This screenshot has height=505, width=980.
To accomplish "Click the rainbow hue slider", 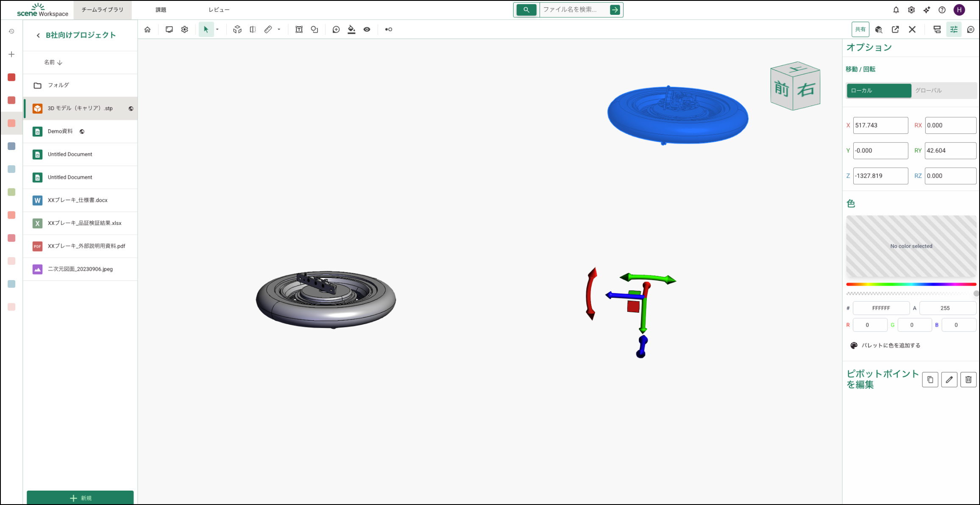I will (911, 284).
